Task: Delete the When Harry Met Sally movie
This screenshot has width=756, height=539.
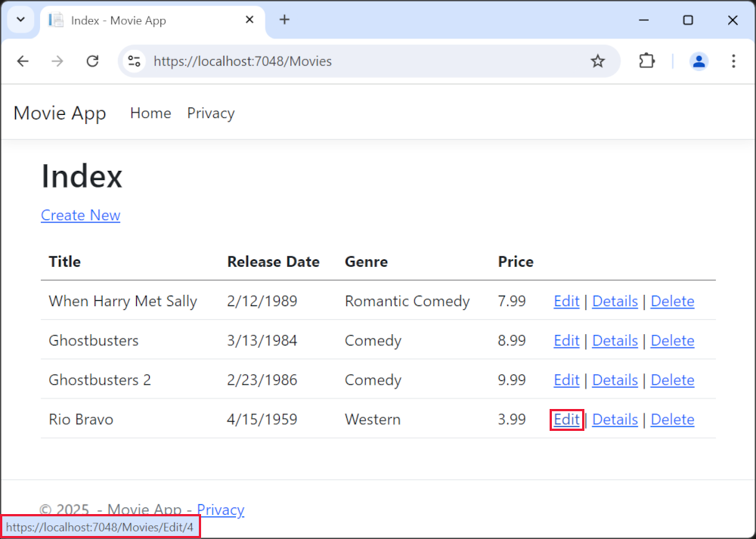Action: coord(672,301)
